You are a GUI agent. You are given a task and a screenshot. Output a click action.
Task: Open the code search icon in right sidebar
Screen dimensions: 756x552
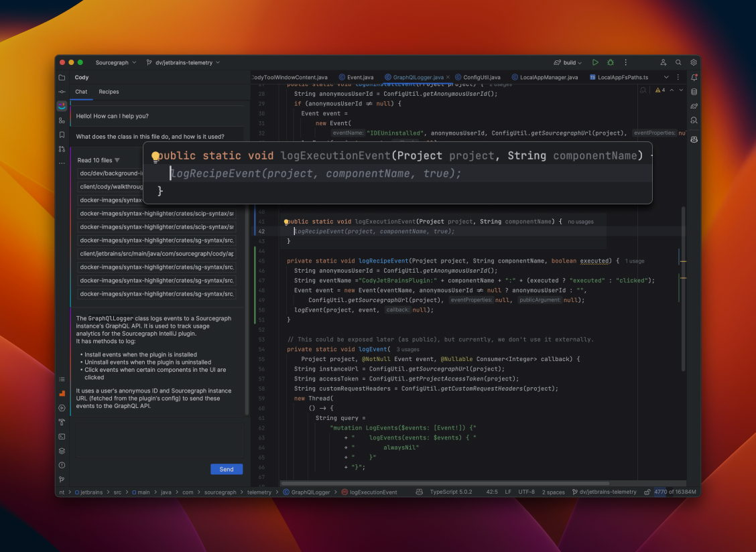(694, 121)
